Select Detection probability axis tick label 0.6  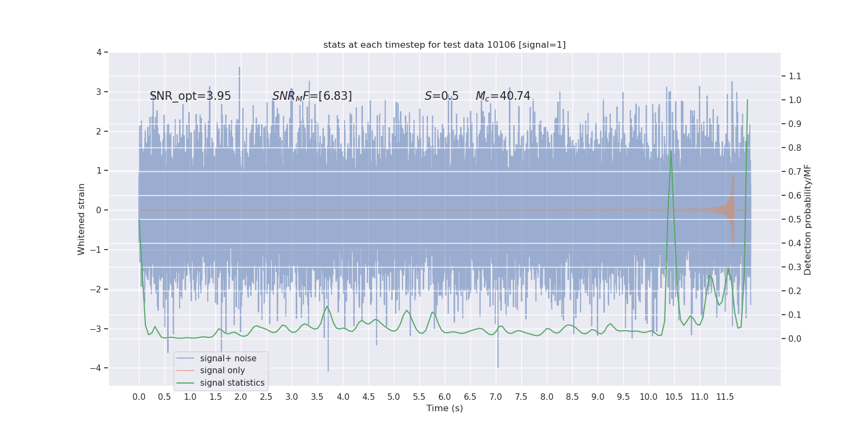click(x=795, y=195)
